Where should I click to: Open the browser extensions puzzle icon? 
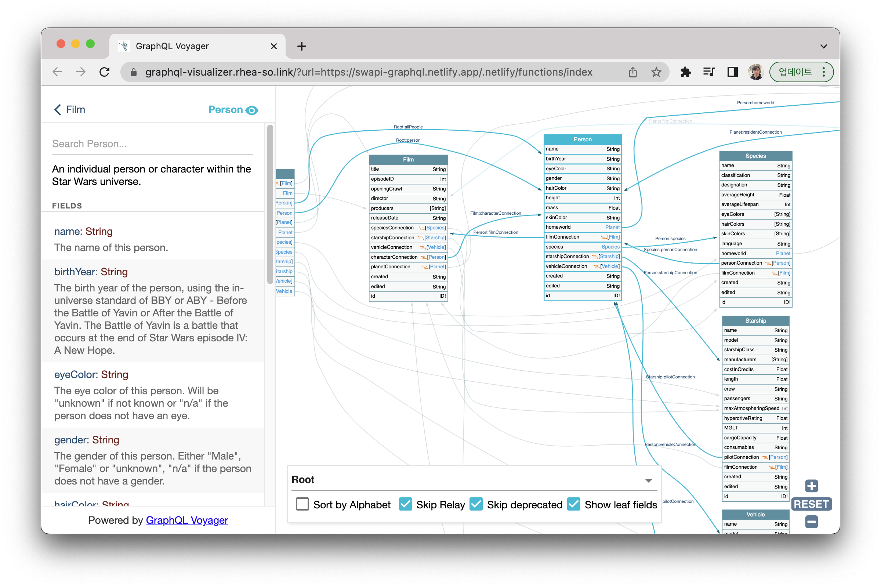tap(685, 72)
